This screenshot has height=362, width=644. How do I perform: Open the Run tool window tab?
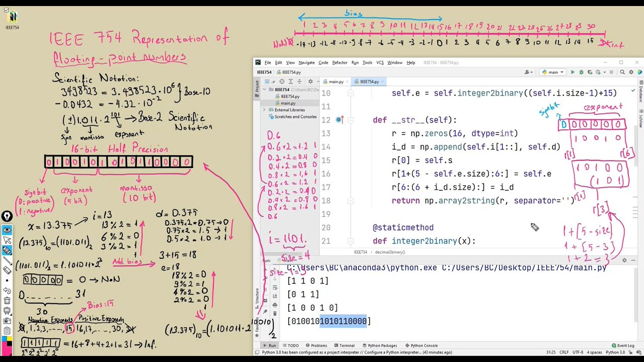270,345
